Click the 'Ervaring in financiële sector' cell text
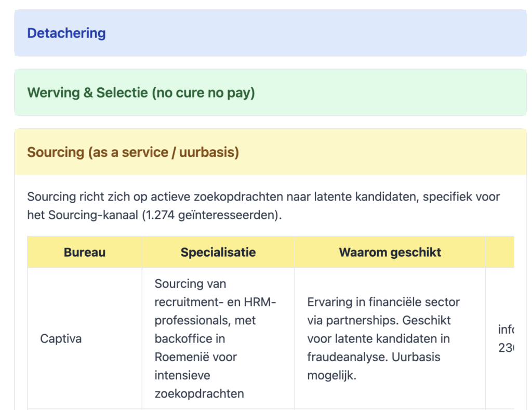Viewport: 532px width, 410px height. [x=383, y=302]
